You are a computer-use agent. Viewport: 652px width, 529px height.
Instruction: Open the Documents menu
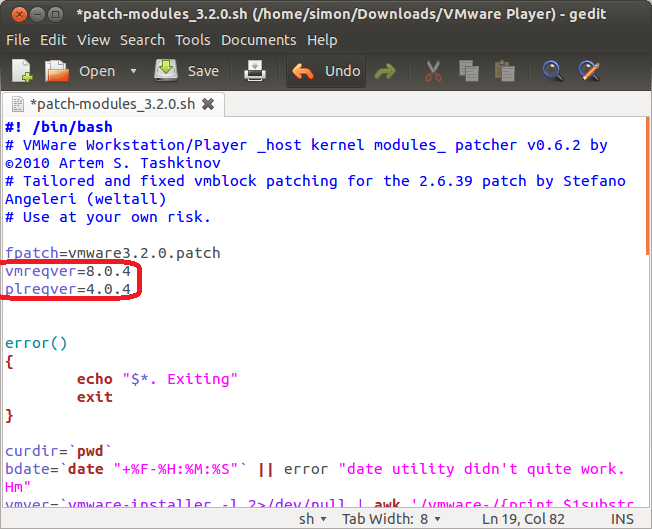pyautogui.click(x=259, y=40)
